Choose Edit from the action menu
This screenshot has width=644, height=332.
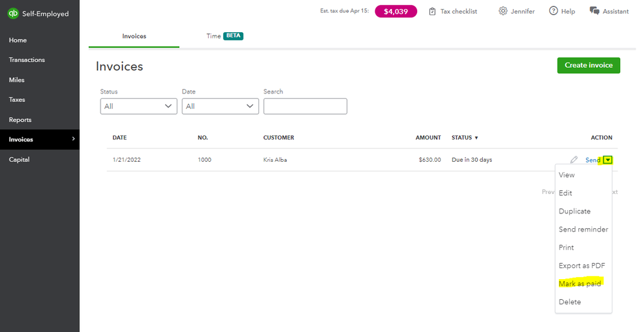[565, 193]
